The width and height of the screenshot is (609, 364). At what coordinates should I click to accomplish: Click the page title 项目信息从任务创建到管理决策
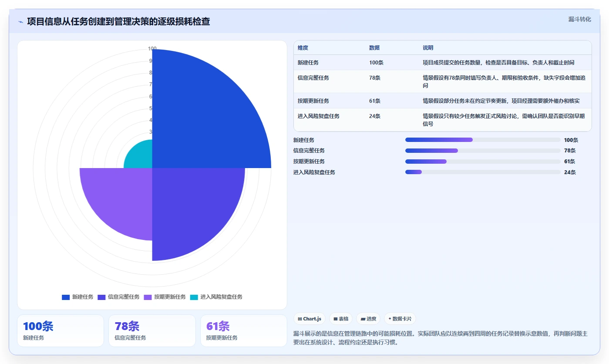click(118, 21)
